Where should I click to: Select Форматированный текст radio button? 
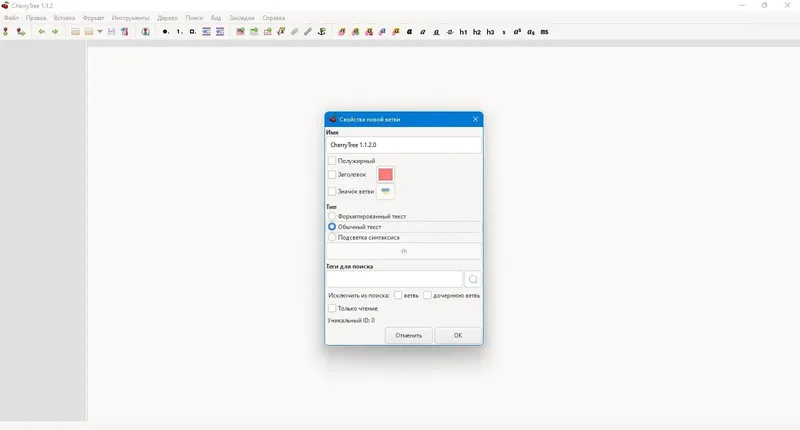click(x=332, y=216)
